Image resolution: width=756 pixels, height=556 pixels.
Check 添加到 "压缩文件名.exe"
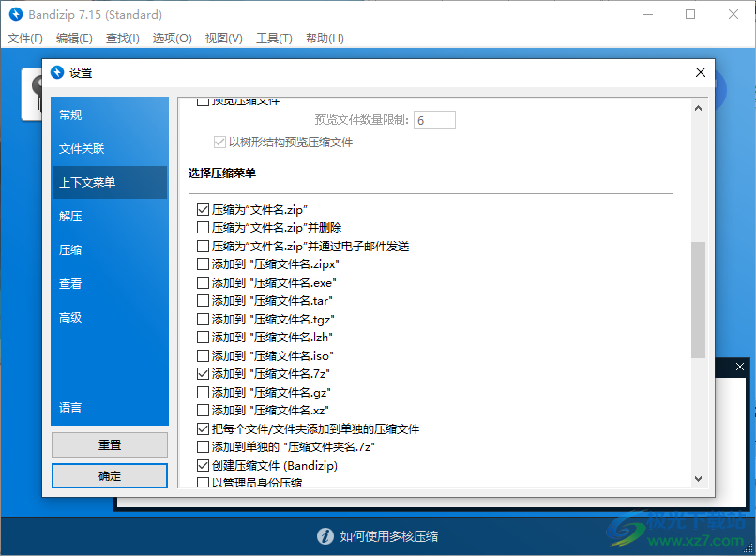point(203,283)
